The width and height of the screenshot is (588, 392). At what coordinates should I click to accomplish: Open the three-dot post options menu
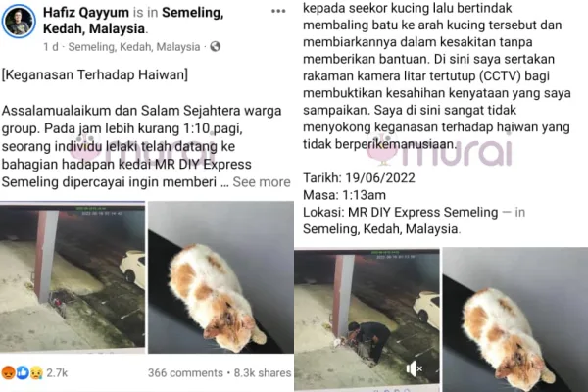point(278,11)
